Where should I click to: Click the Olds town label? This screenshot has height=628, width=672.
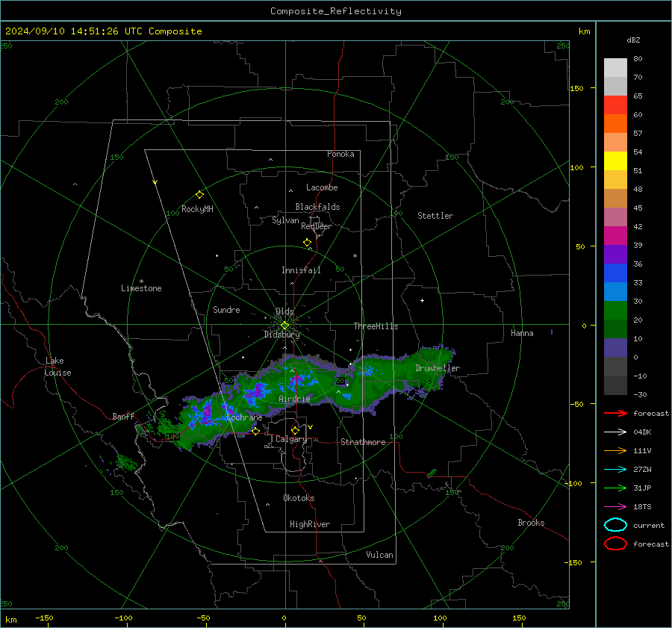(284, 311)
